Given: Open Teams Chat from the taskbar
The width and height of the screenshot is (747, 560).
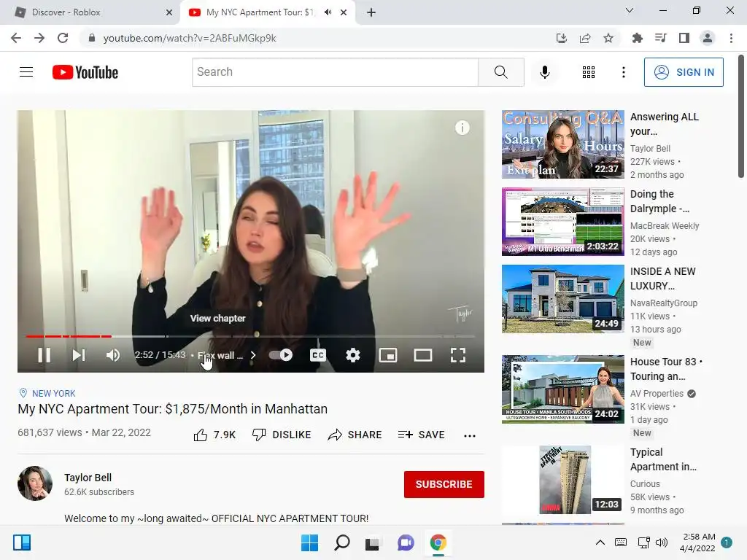Looking at the screenshot, I should (406, 542).
